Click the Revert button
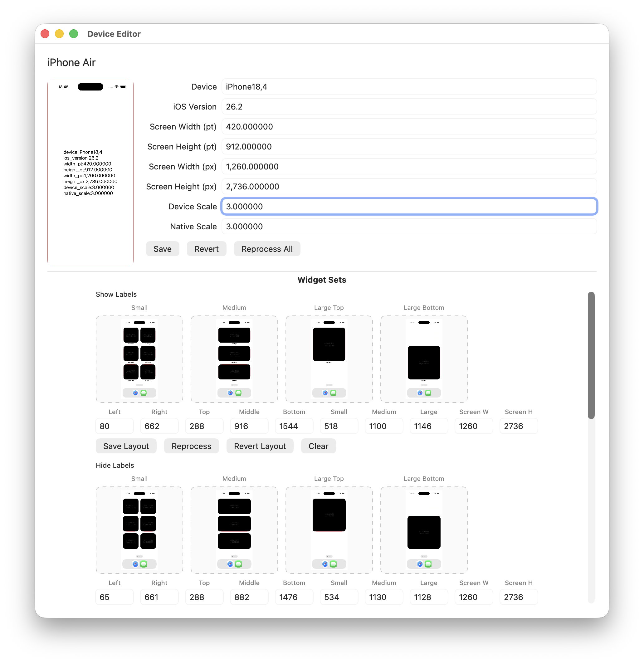The height and width of the screenshot is (664, 644). 206,249
